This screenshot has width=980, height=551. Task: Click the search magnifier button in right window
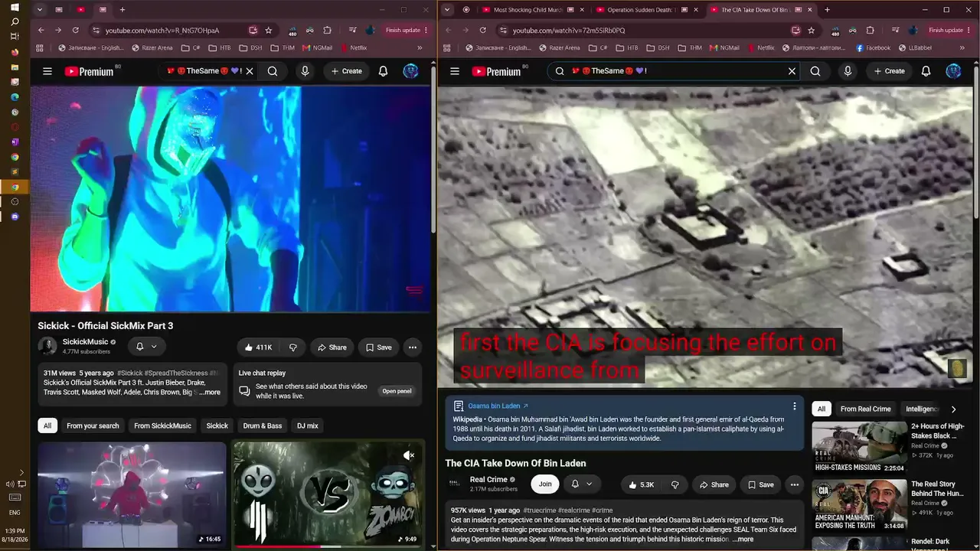click(815, 71)
